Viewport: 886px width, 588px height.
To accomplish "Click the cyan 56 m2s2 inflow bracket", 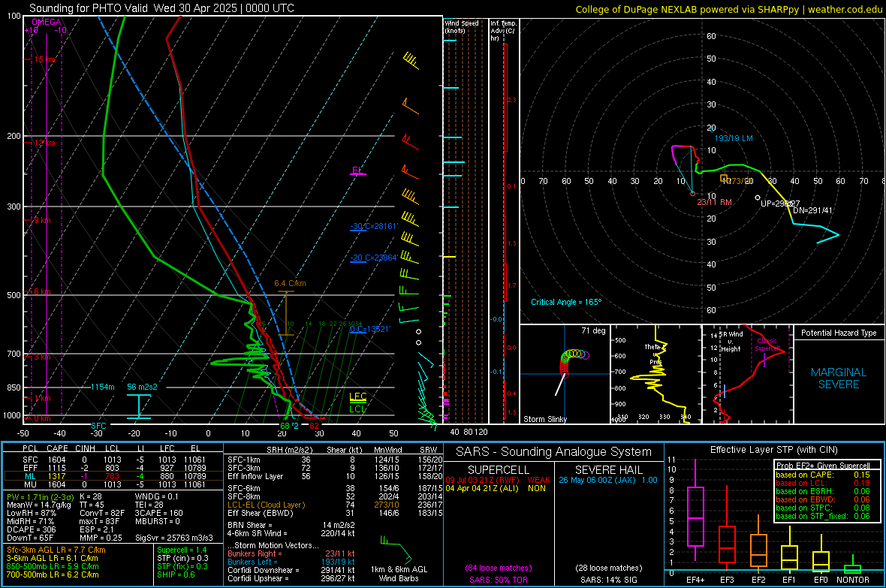I will [138, 406].
